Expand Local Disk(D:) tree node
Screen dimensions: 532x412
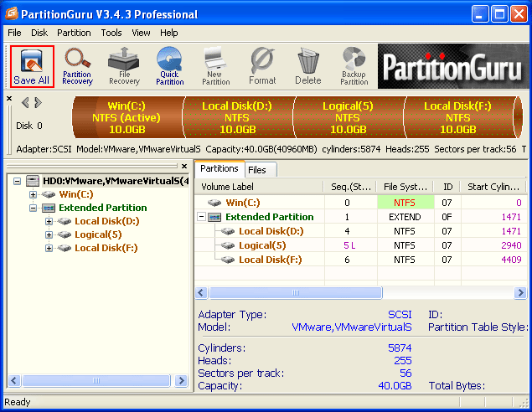49,221
